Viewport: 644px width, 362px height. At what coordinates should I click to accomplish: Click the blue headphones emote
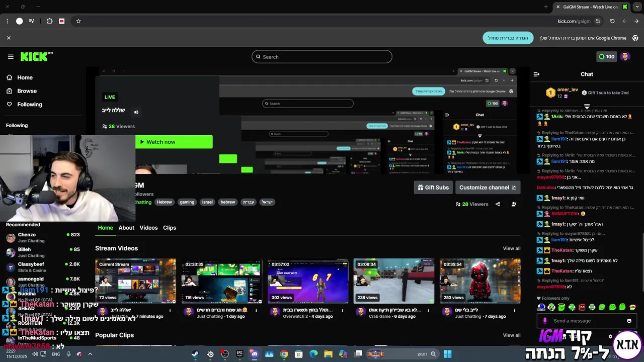pyautogui.click(x=541, y=307)
